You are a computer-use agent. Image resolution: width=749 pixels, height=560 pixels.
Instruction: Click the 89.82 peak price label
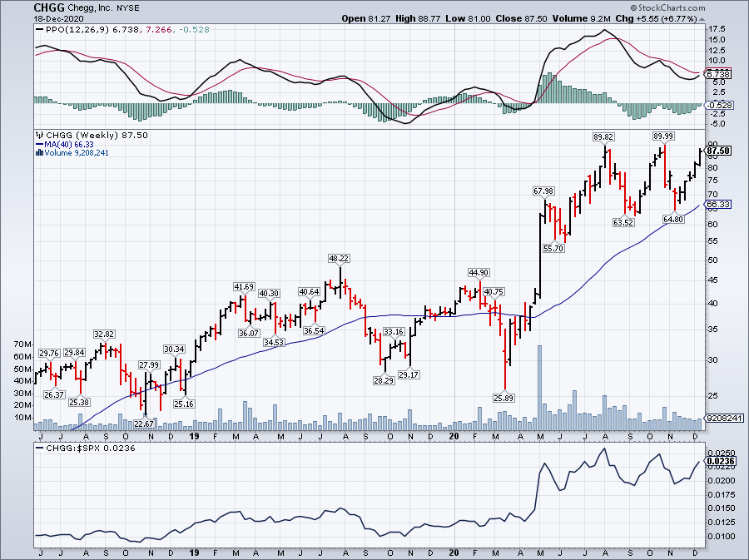tap(604, 136)
